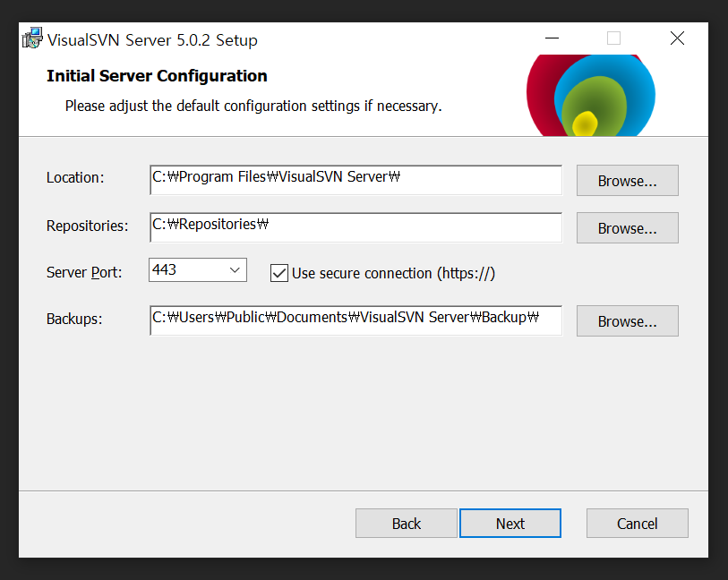Close the setup window
728x580 pixels.
point(677,38)
